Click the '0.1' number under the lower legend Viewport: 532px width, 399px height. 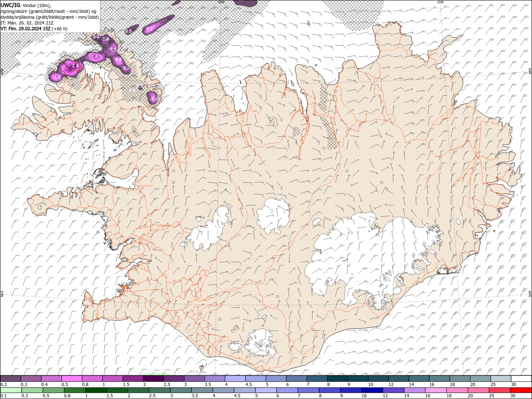point(3,396)
